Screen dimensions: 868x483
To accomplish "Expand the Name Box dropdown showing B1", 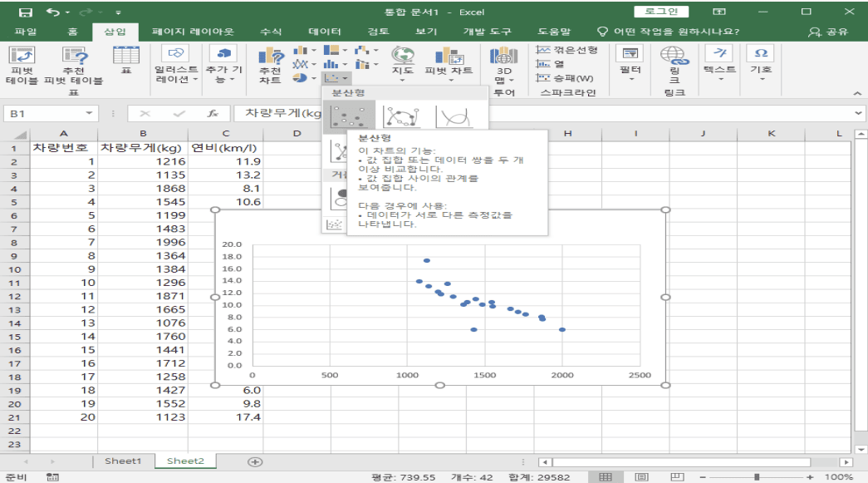I will coord(89,112).
